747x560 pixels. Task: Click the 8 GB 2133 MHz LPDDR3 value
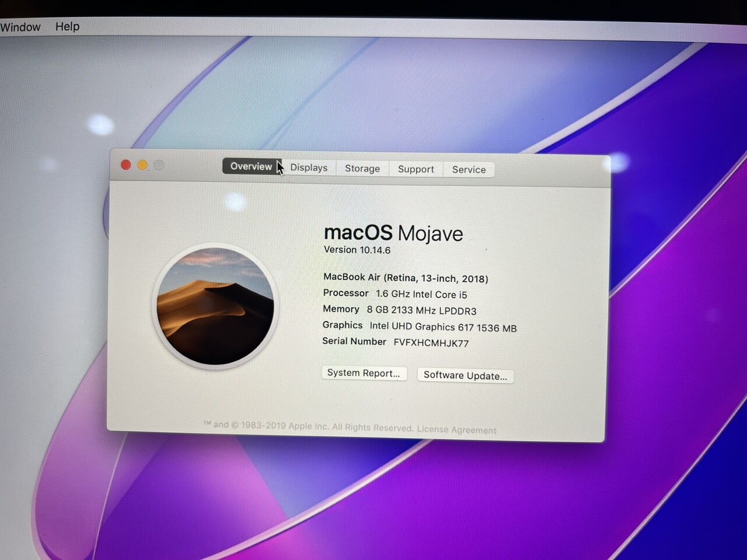click(421, 310)
